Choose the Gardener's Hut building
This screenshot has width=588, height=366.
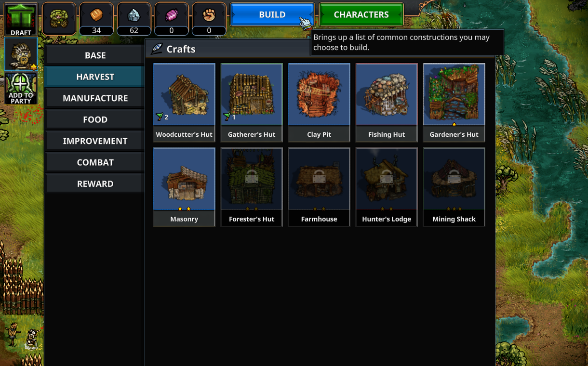tap(454, 103)
